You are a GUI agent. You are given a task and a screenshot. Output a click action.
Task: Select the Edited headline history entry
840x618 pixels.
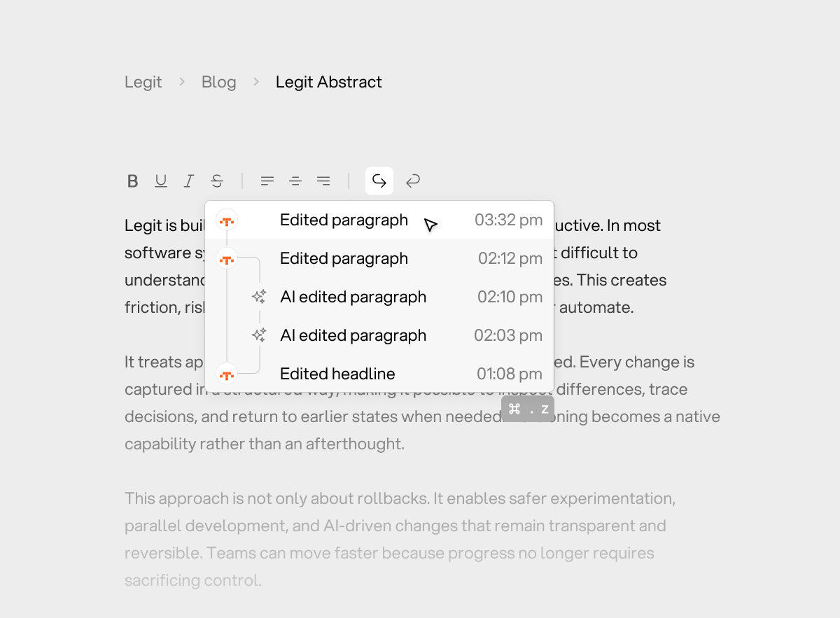[x=337, y=374]
